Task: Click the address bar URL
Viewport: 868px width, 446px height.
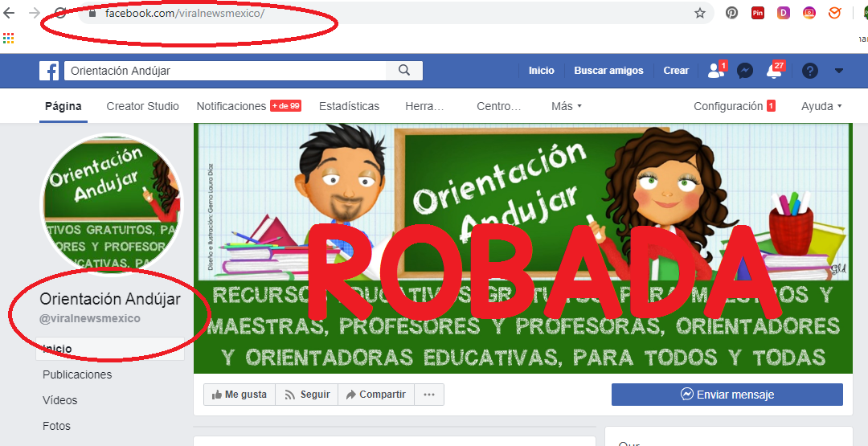Action: pos(185,14)
